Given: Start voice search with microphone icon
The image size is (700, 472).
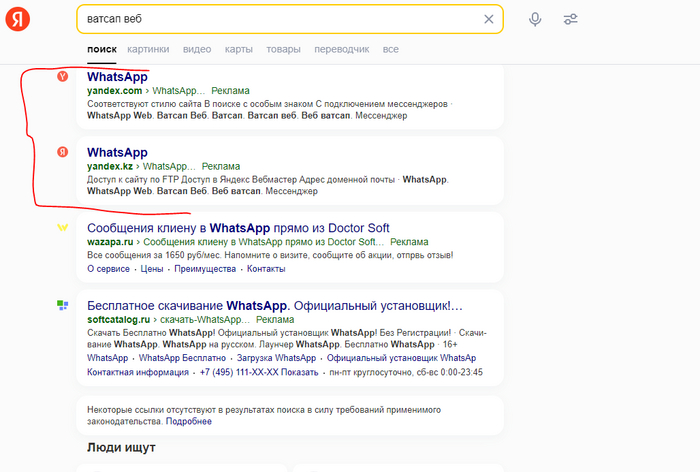Looking at the screenshot, I should point(536,19).
